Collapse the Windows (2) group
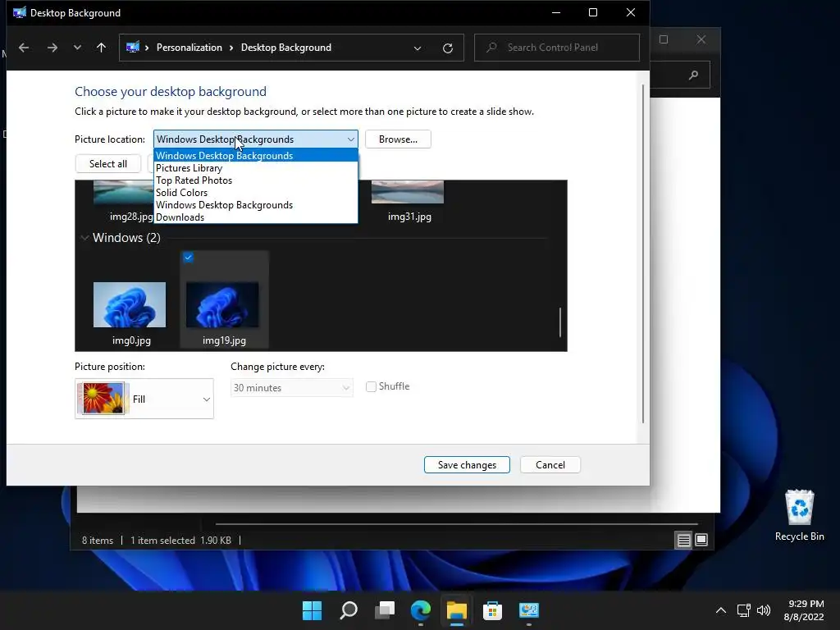 pyautogui.click(x=84, y=237)
